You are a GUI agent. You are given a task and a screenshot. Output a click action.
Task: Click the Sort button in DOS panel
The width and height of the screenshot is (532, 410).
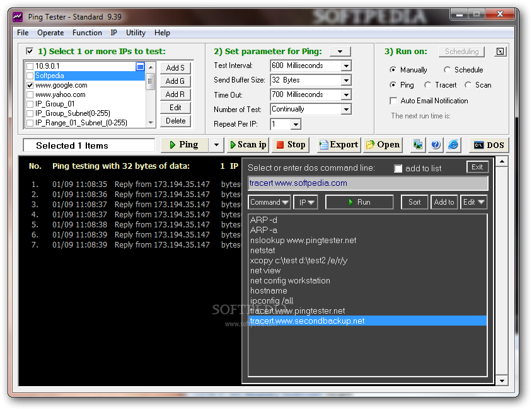(x=414, y=202)
